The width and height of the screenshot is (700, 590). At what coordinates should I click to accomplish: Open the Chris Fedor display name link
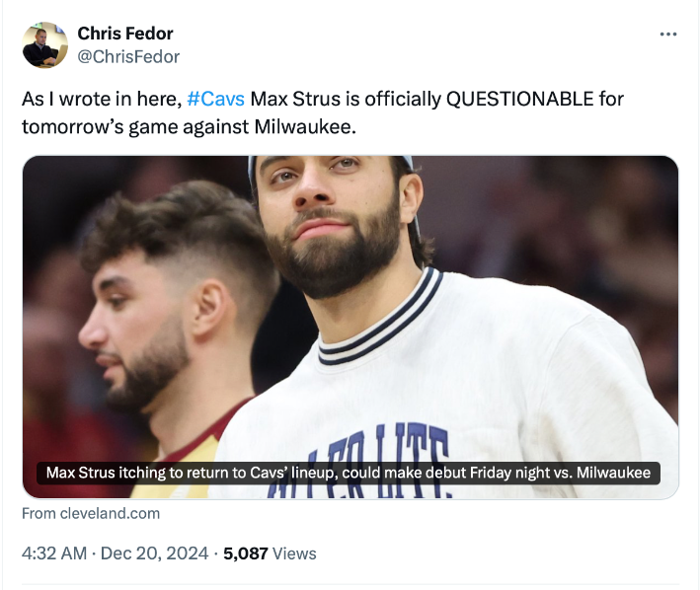[125, 34]
